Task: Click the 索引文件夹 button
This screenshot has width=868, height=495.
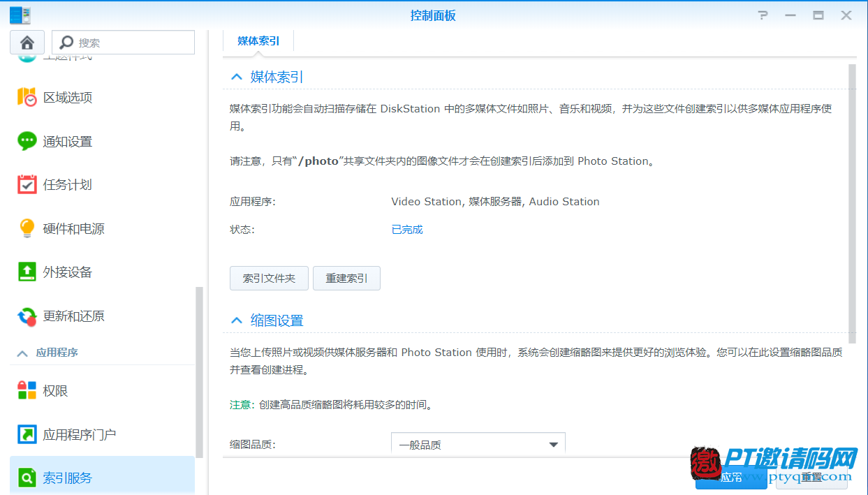Action: tap(270, 278)
